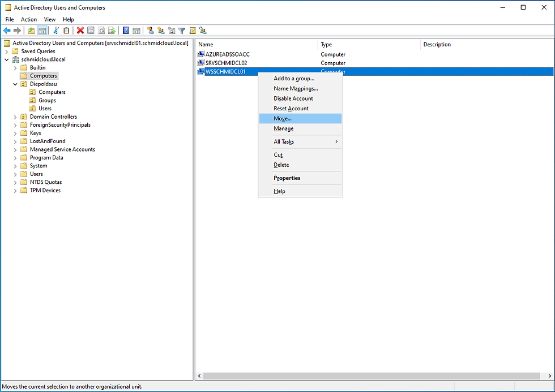This screenshot has width=555, height=392.
Task: Click the Refresh toolbar icon
Action: pos(101,31)
